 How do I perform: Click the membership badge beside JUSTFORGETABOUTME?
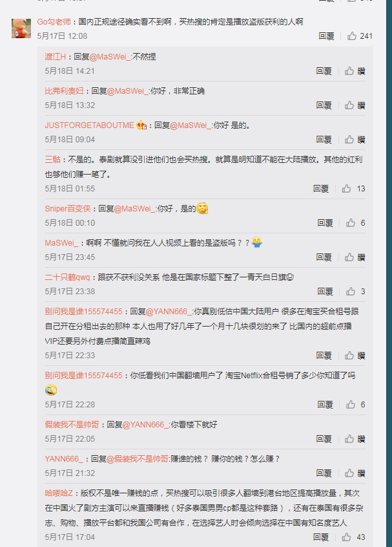click(141, 125)
